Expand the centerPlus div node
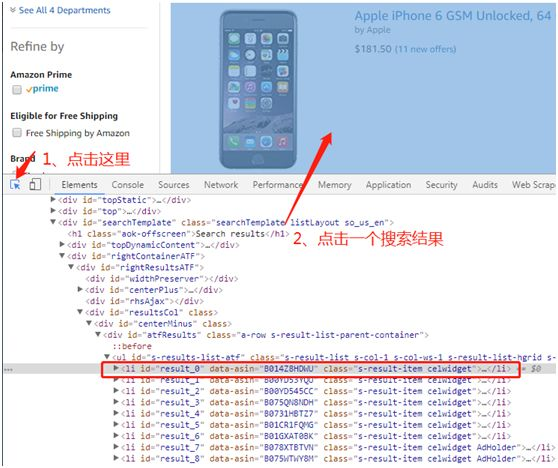 click(80, 289)
